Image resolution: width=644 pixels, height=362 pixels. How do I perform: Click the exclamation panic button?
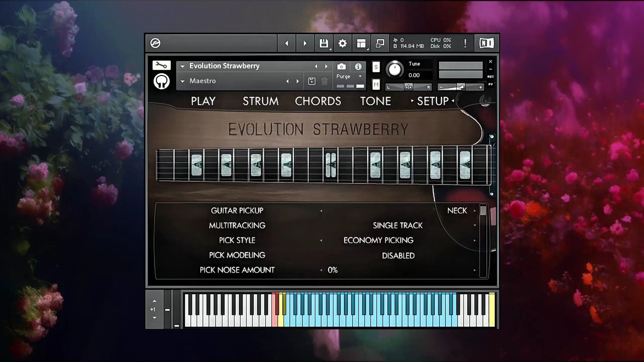pyautogui.click(x=465, y=43)
